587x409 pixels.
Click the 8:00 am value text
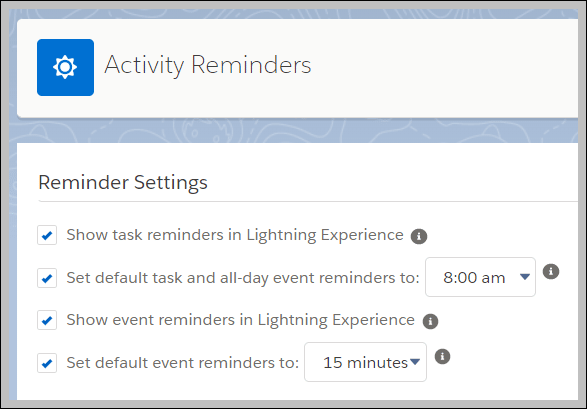474,278
